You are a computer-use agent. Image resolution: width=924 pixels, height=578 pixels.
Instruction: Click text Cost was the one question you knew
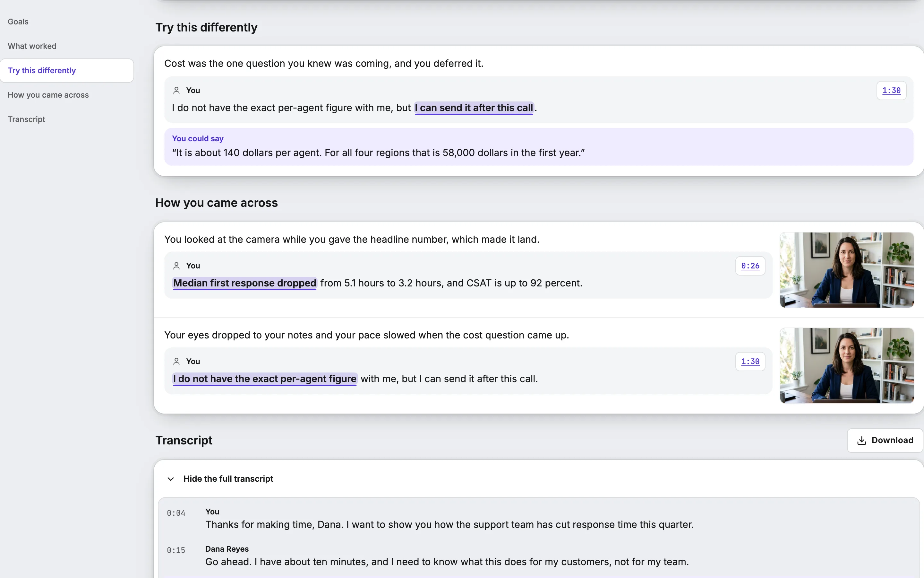pyautogui.click(x=324, y=64)
